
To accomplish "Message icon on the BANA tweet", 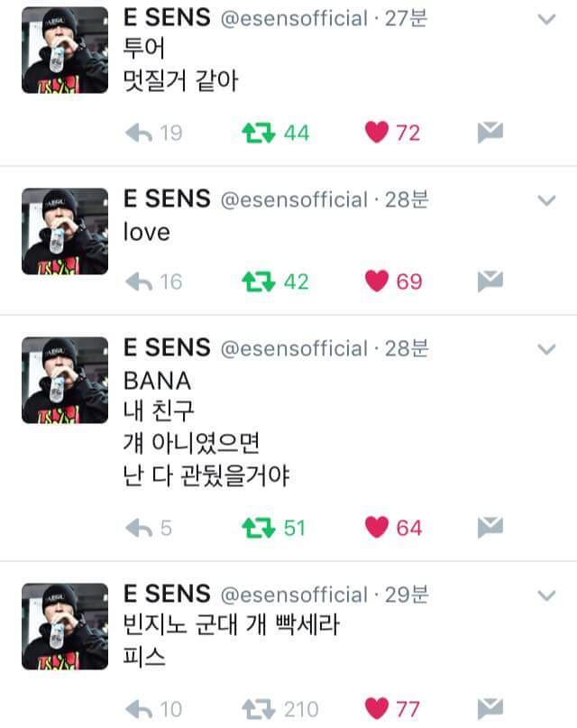I will (490, 528).
